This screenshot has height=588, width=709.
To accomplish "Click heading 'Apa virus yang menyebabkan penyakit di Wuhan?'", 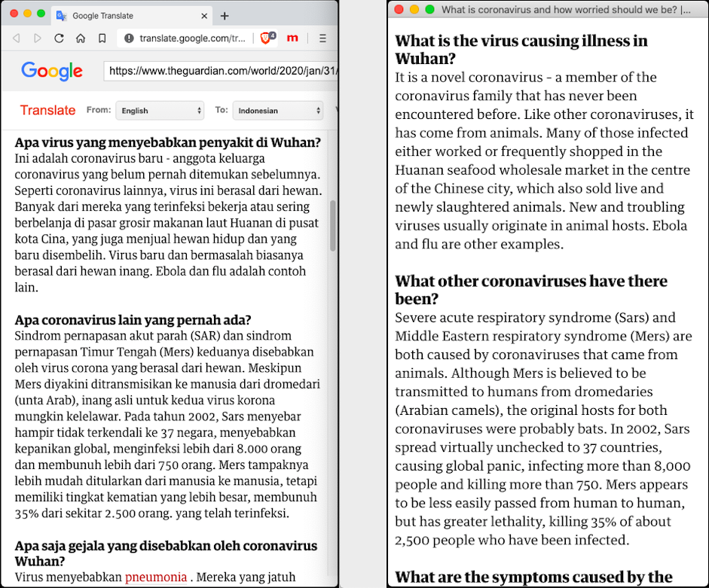I will (x=167, y=142).
